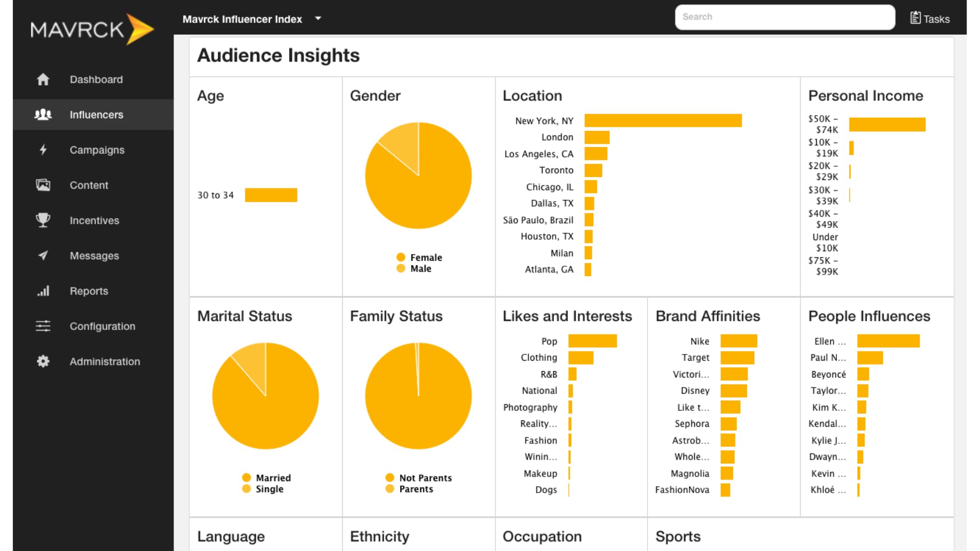Screen dimensions: 980x551
Task: Click the Reports bar chart icon
Action: pyautogui.click(x=43, y=291)
